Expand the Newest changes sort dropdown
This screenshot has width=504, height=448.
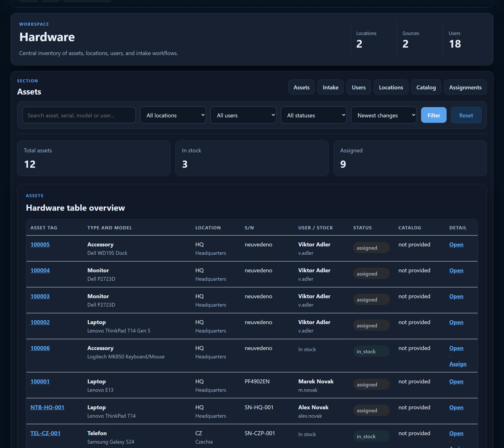(384, 115)
